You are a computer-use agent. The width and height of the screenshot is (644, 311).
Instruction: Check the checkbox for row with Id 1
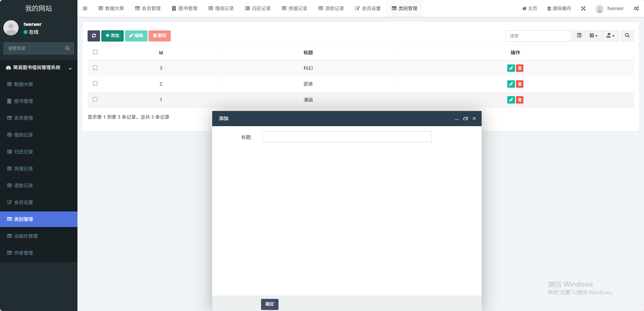(95, 100)
